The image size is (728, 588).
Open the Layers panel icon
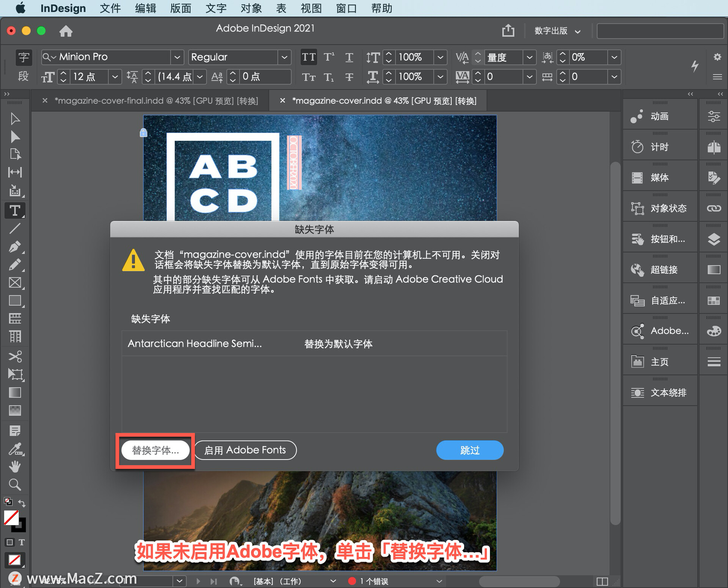[x=714, y=239]
